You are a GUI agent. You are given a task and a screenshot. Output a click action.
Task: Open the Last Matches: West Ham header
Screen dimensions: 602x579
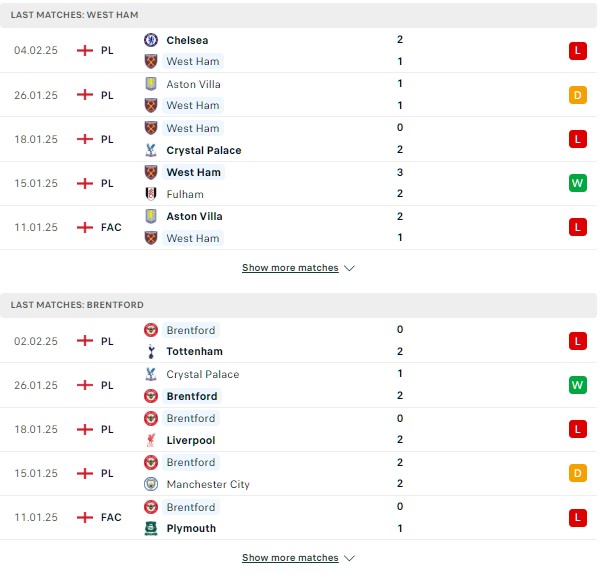point(298,15)
